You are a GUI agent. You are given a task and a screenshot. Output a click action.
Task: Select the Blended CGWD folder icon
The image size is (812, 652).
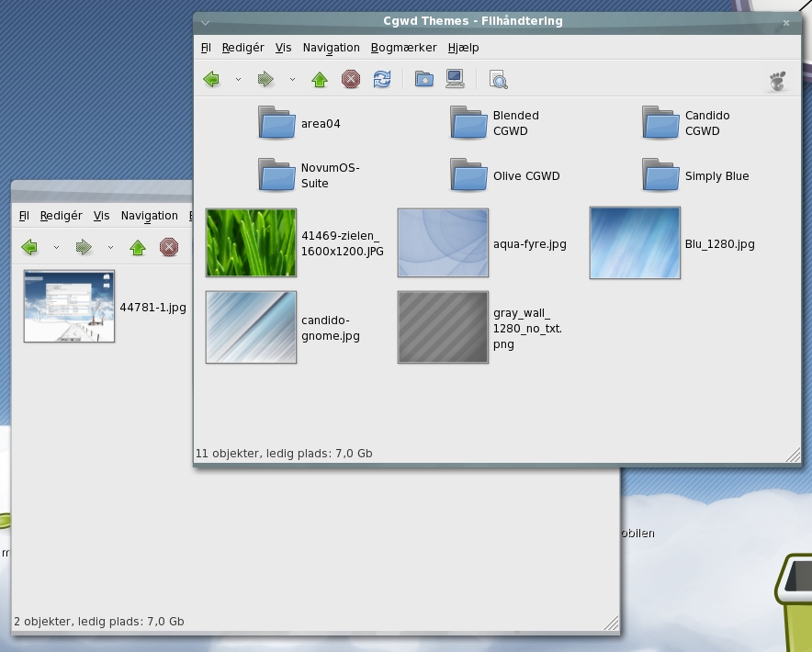[x=468, y=123]
